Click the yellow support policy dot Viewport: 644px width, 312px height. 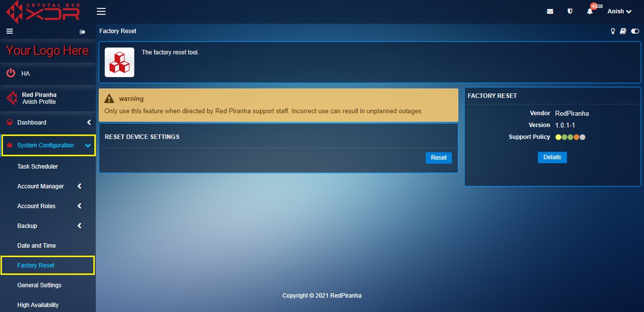coord(559,137)
